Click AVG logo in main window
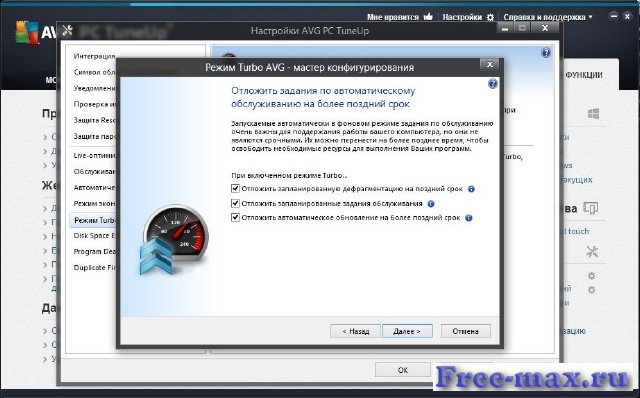Viewport: 640px width, 398px height. tap(28, 32)
